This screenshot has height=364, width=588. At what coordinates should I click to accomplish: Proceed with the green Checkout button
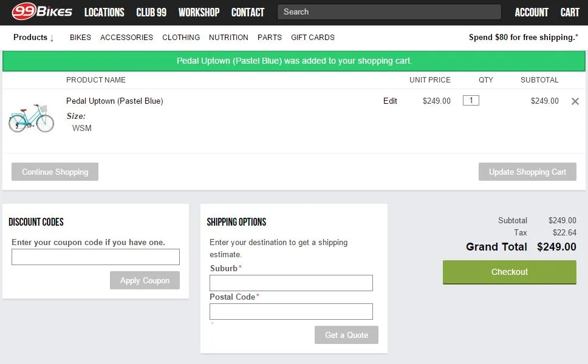point(509,272)
